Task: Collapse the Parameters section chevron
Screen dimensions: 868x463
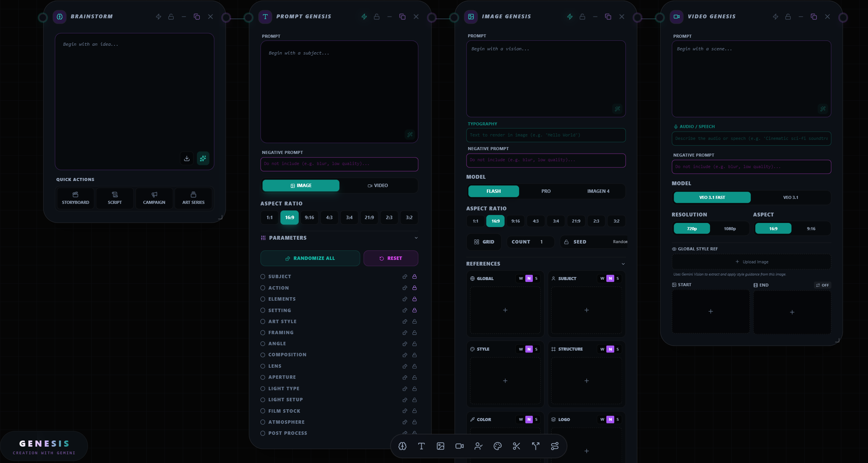Action: 416,238
